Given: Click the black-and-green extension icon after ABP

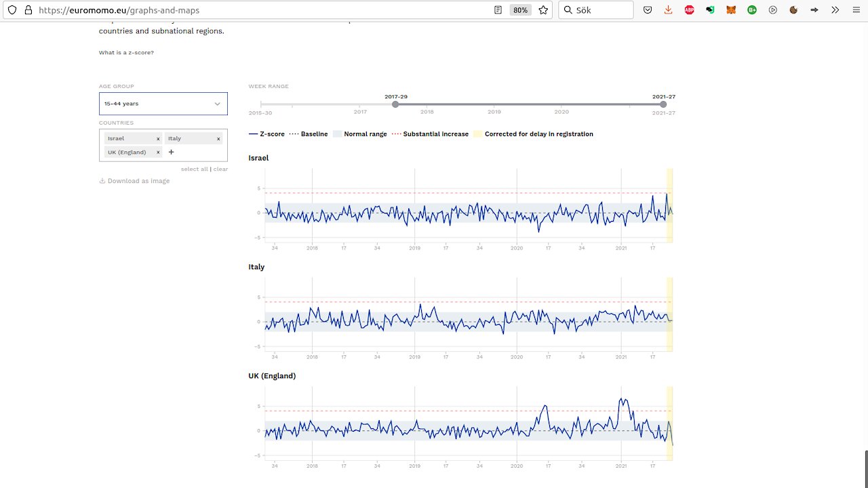Looking at the screenshot, I should 710,10.
